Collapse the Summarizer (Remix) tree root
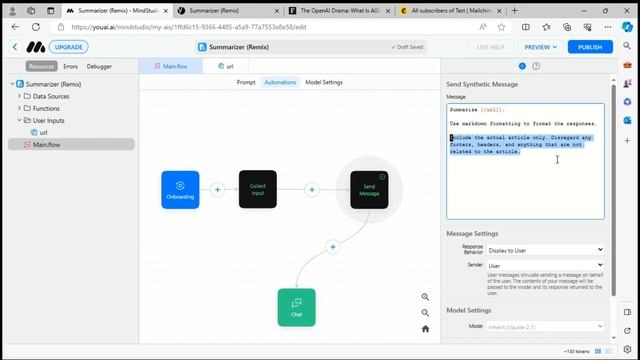Image resolution: width=640 pixels, height=360 pixels. point(12,84)
